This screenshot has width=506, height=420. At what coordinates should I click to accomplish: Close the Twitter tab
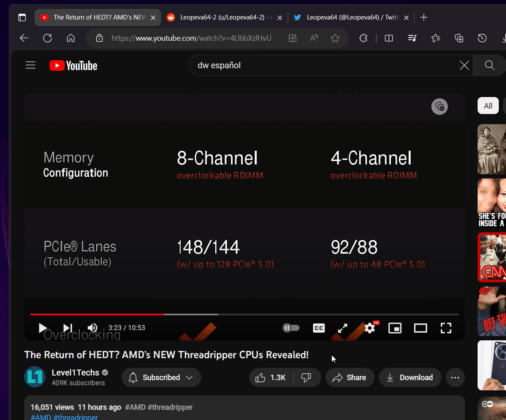click(406, 18)
